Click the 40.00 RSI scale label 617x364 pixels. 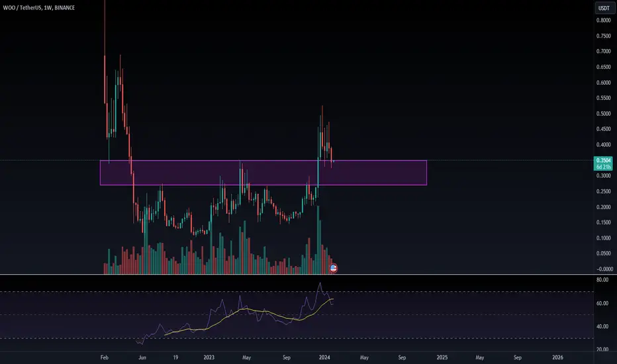tap(602, 327)
